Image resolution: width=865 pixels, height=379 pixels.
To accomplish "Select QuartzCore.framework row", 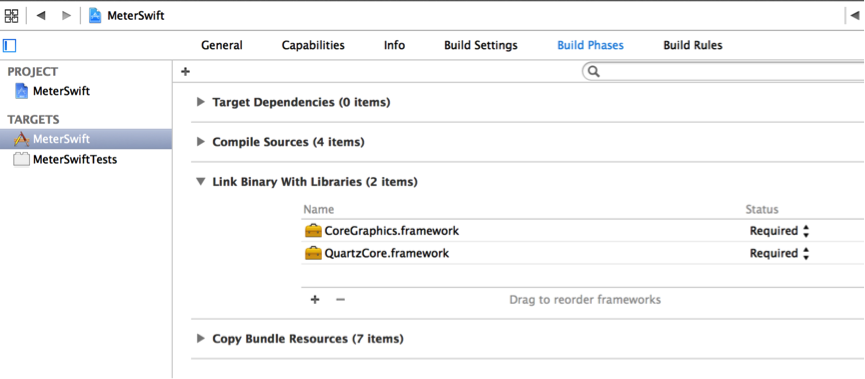I will pyautogui.click(x=583, y=253).
